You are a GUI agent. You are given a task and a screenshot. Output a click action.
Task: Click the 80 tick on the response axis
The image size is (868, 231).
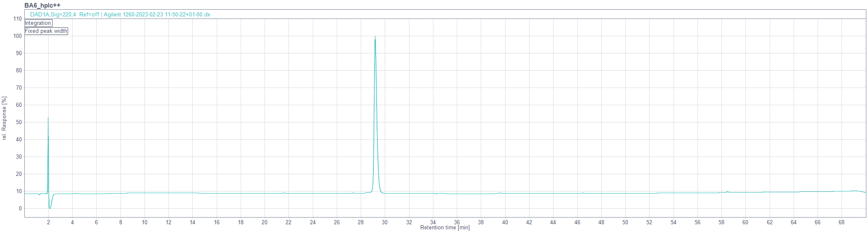[x=19, y=70]
